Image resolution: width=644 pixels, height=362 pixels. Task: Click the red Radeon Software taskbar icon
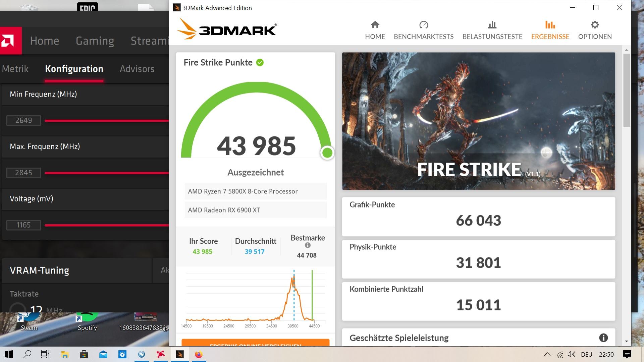161,354
